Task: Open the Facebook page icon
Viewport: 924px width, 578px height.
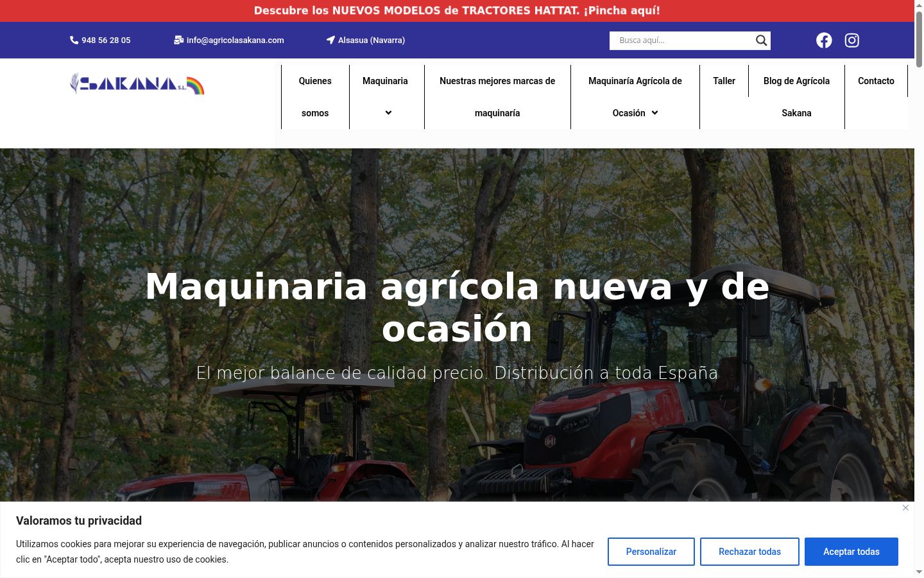Action: pos(824,40)
